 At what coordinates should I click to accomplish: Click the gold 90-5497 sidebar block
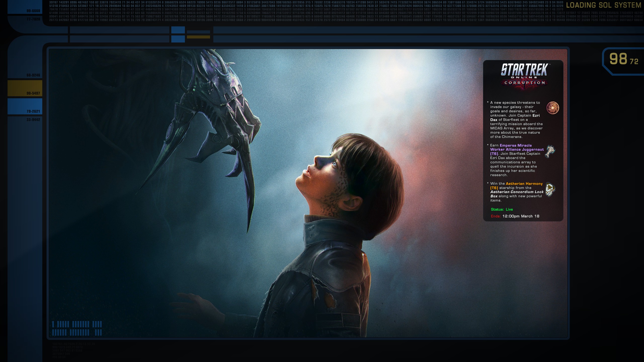click(x=25, y=88)
